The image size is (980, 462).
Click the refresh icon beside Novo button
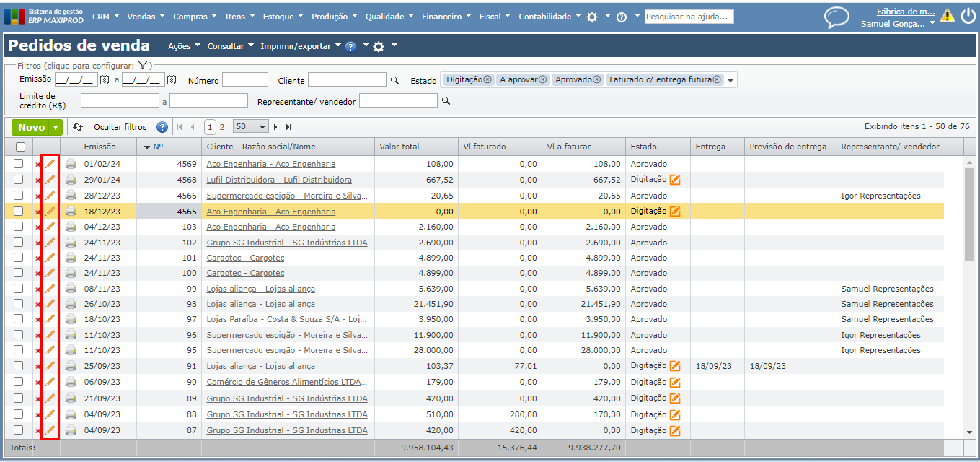78,127
